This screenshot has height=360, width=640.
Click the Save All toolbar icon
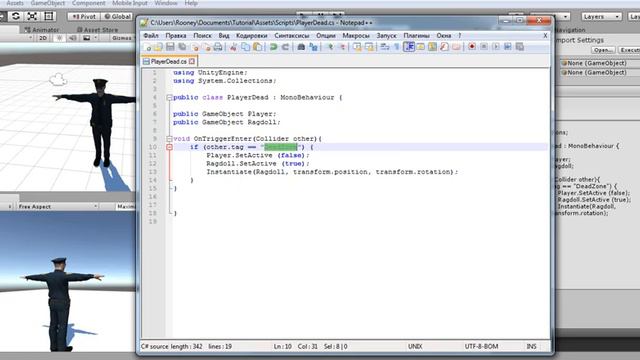182,47
